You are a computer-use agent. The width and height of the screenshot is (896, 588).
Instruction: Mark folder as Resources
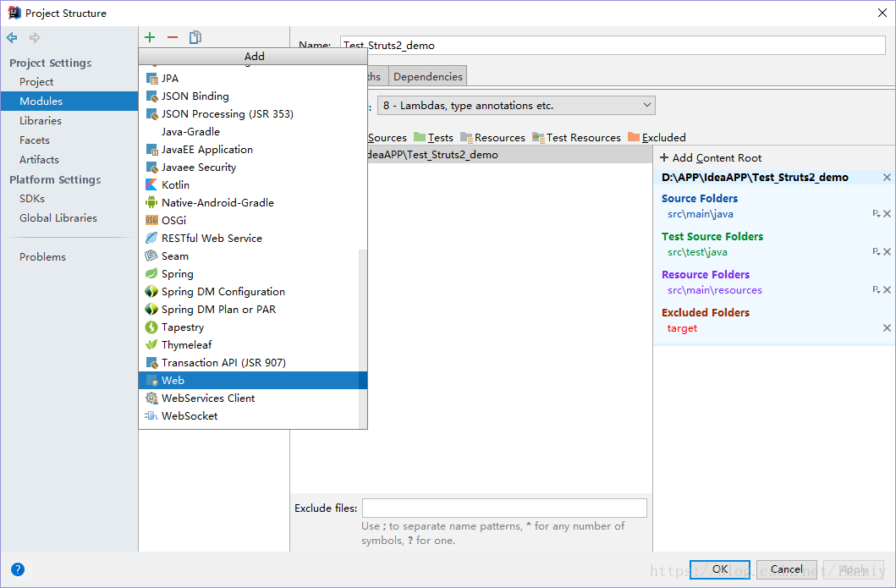point(492,137)
